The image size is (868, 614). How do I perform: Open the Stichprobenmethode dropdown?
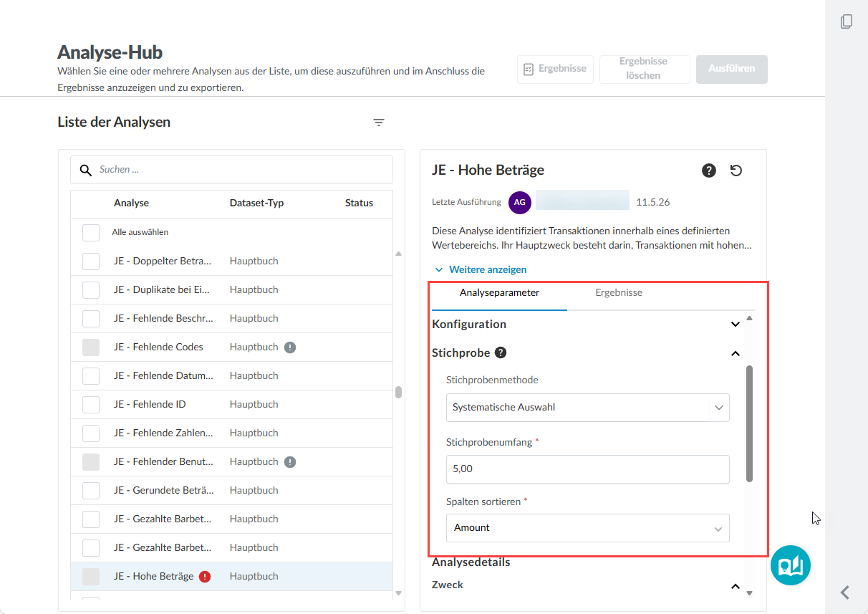click(587, 408)
